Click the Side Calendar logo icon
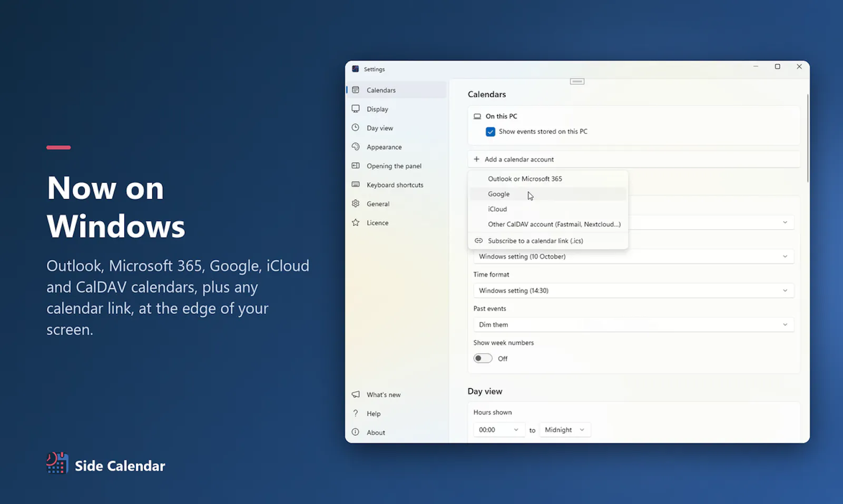This screenshot has height=504, width=843. point(57,463)
